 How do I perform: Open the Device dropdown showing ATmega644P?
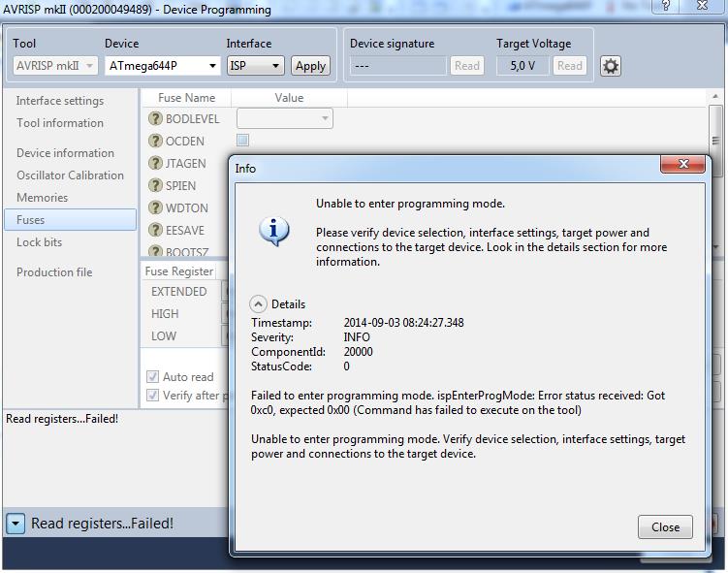(163, 66)
